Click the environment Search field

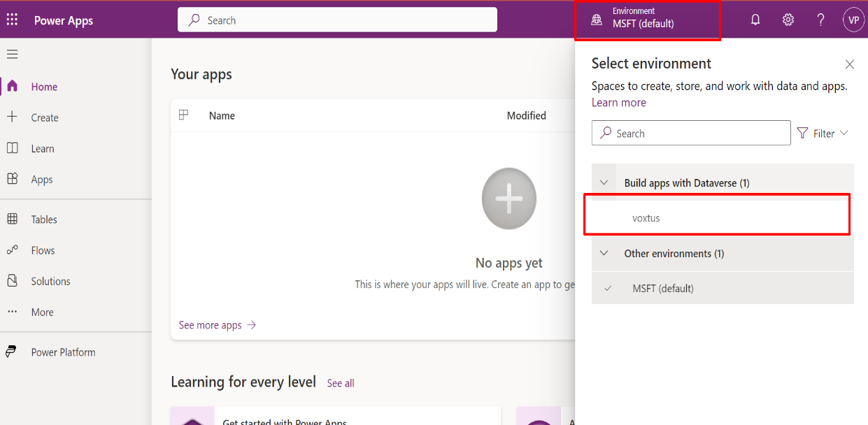click(x=691, y=133)
